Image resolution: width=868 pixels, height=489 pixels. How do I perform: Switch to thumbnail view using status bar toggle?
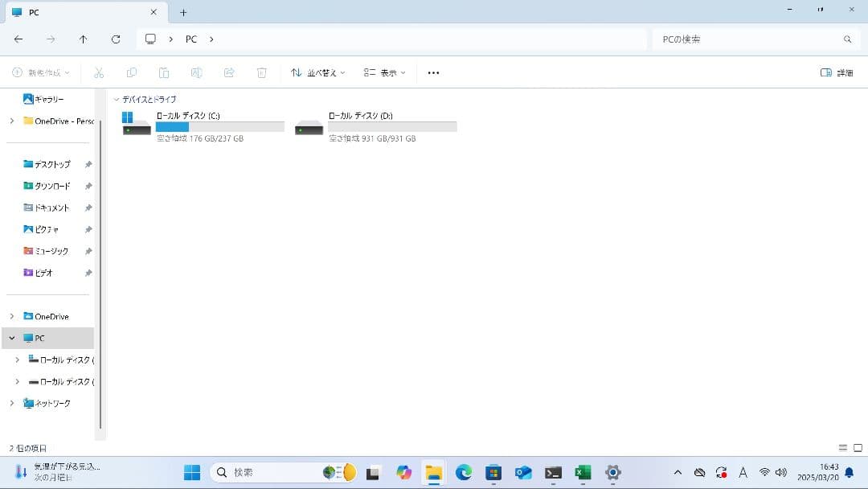point(857,448)
